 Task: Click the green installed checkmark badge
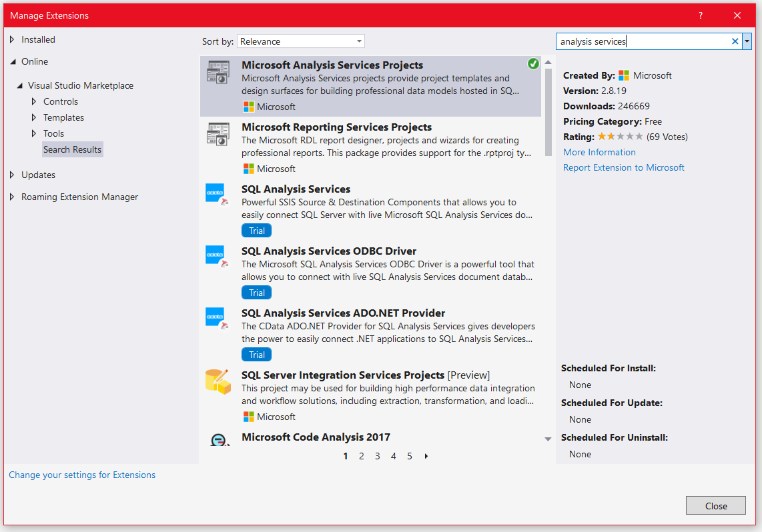click(533, 63)
